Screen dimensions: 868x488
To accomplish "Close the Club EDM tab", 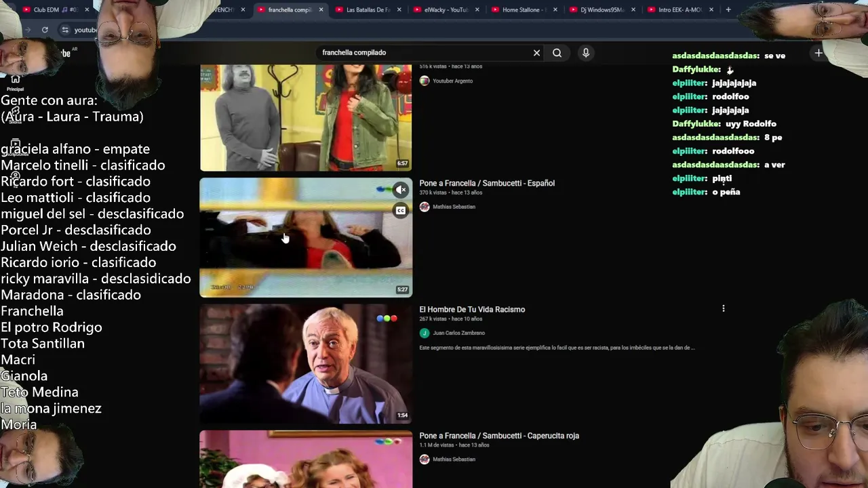I will 87,10.
